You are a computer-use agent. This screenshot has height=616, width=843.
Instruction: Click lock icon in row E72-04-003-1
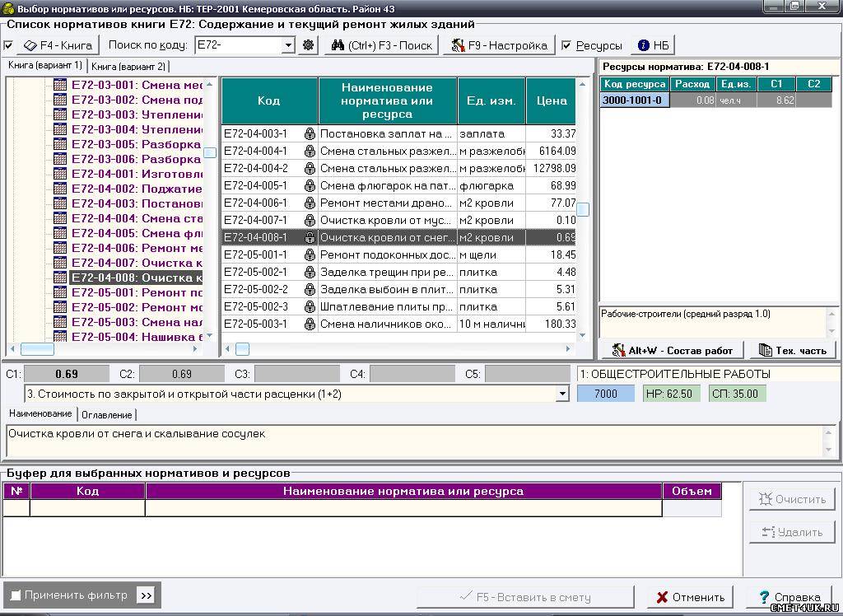click(x=310, y=134)
